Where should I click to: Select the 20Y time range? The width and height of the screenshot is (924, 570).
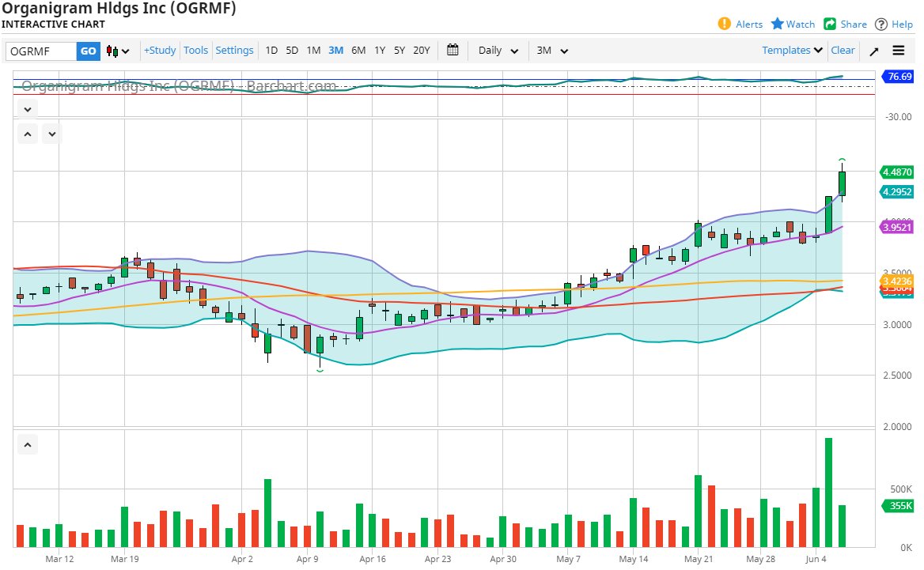click(422, 51)
